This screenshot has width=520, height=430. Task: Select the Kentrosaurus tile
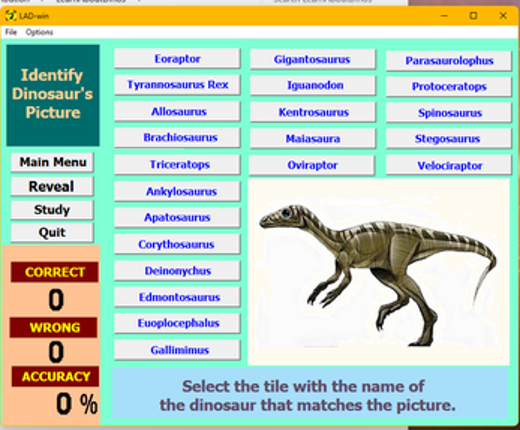[313, 112]
